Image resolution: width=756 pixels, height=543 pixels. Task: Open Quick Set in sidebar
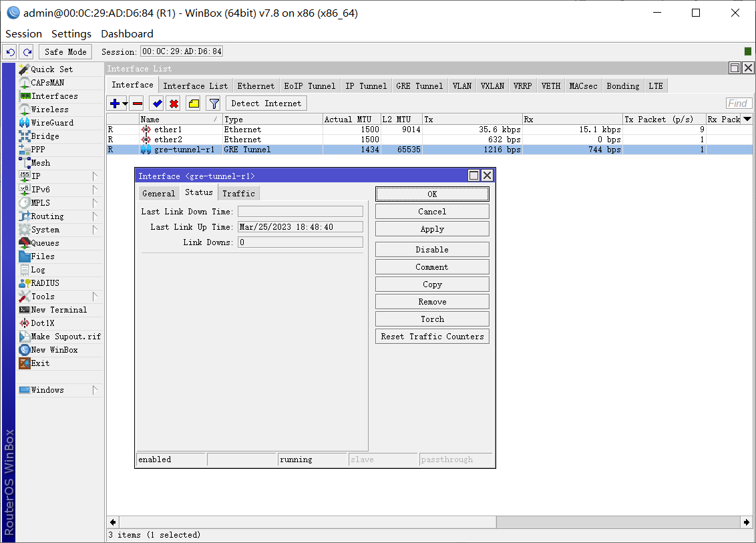[x=61, y=69]
